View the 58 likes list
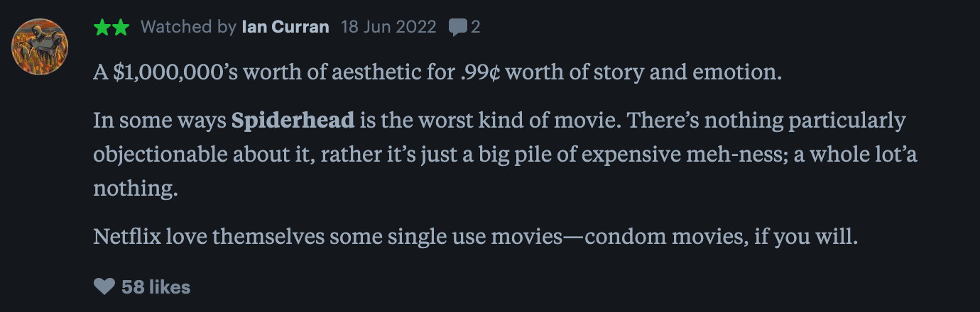 156,286
